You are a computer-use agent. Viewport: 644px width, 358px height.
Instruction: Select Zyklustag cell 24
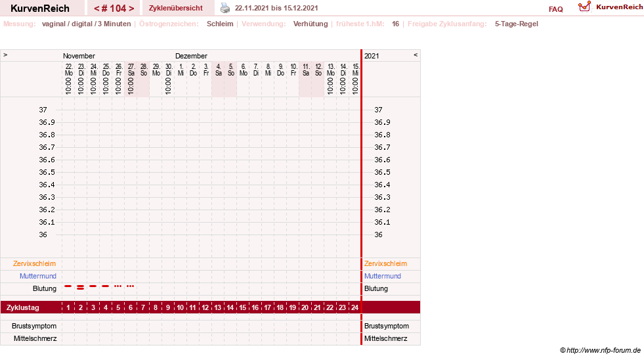[x=354, y=307]
